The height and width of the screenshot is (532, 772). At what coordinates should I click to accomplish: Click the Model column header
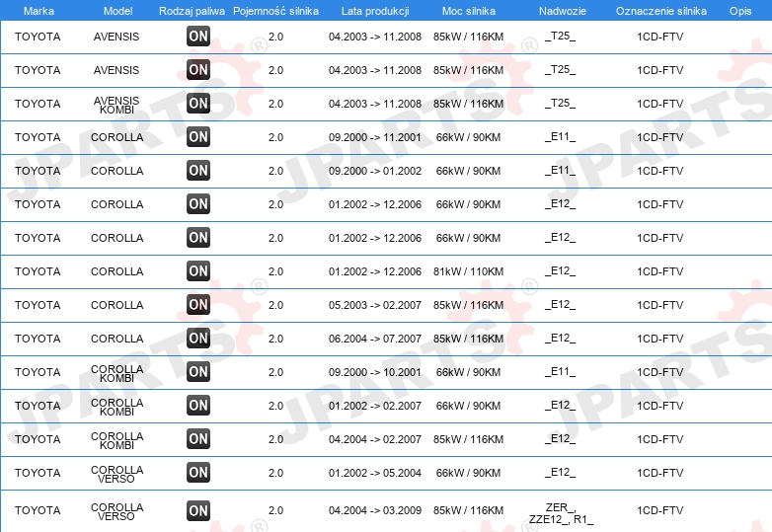point(117,11)
